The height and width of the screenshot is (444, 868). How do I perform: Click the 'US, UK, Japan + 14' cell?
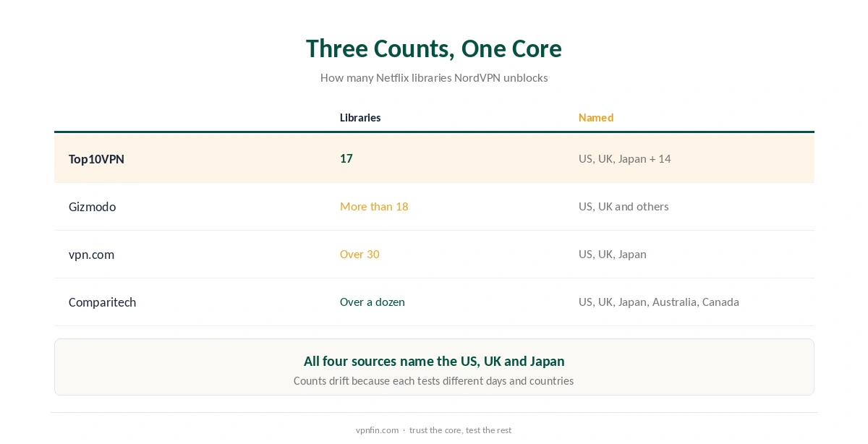625,158
